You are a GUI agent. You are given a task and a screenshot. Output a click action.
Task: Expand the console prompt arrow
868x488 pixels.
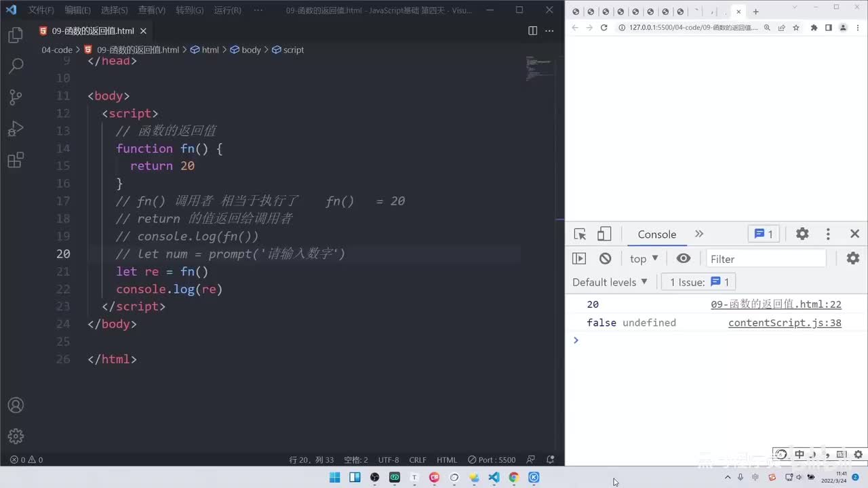tap(576, 340)
